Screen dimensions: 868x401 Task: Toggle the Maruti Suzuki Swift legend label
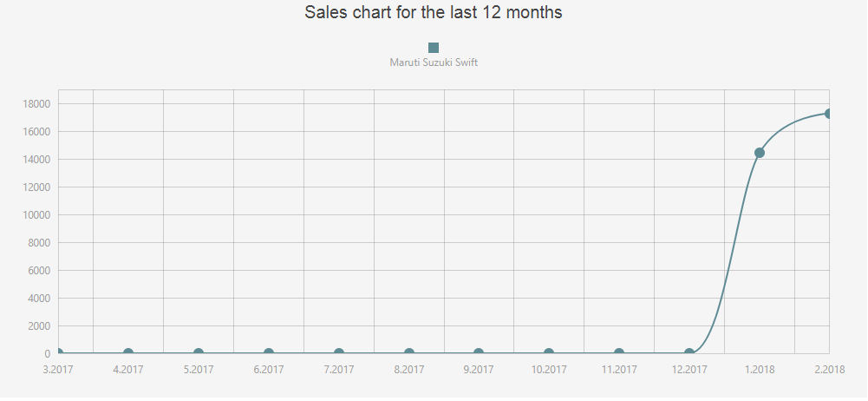click(434, 62)
